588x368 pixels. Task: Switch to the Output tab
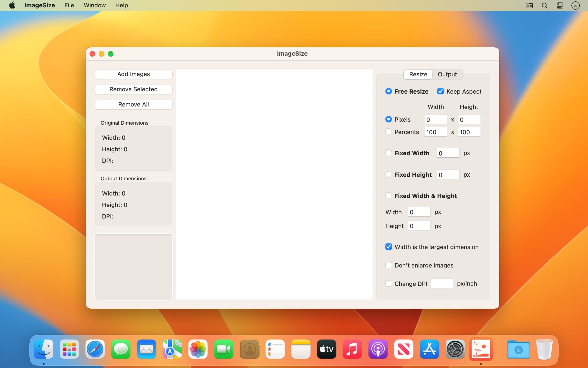coord(447,74)
